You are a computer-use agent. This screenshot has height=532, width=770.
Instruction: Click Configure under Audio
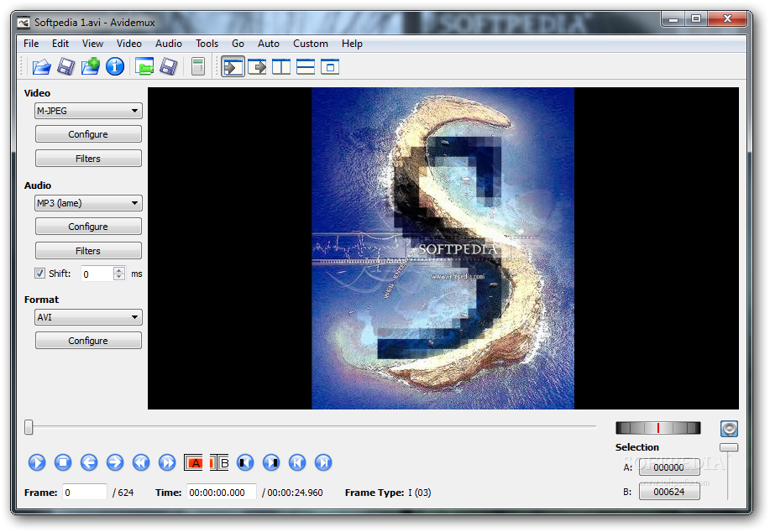point(88,227)
